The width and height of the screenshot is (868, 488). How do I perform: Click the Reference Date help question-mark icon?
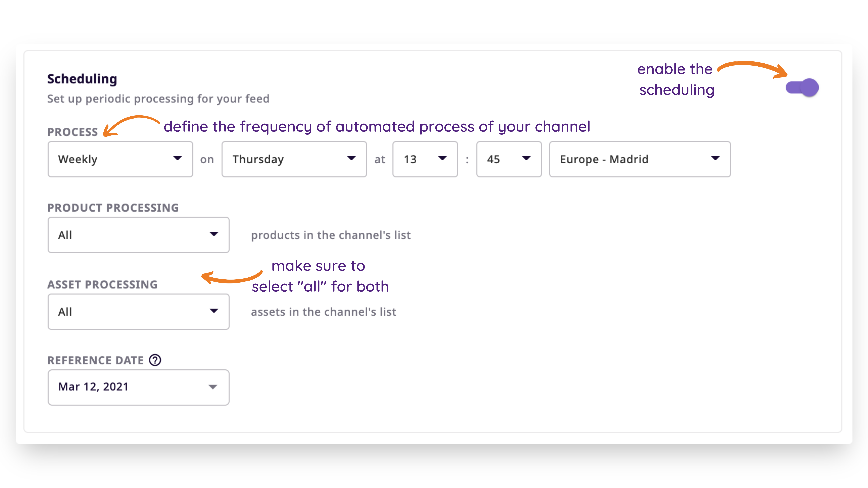click(x=155, y=360)
